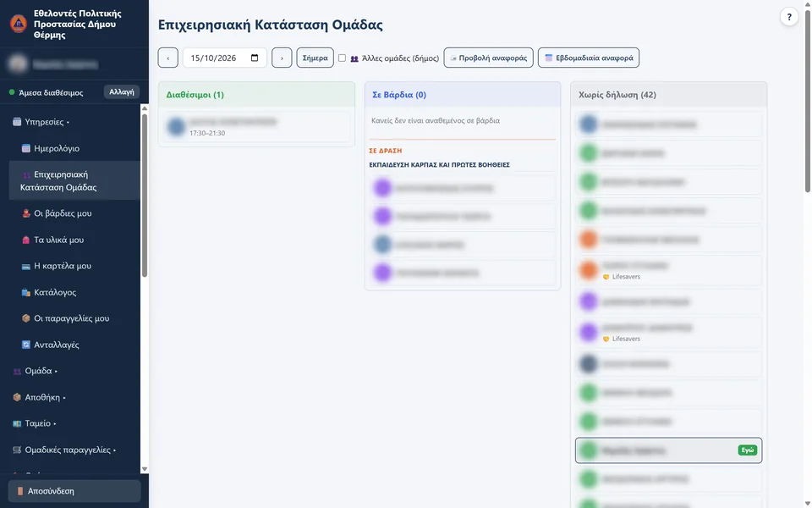Click the ΕΚΠΑΙΔΕΥΣΗ ΚΑΡΠΑΣ ΚΑΙ ΠΡΩΤΕΣ ΒΟΗΘΕΙΕΣ action title
The height and width of the screenshot is (508, 812).
(x=440, y=165)
